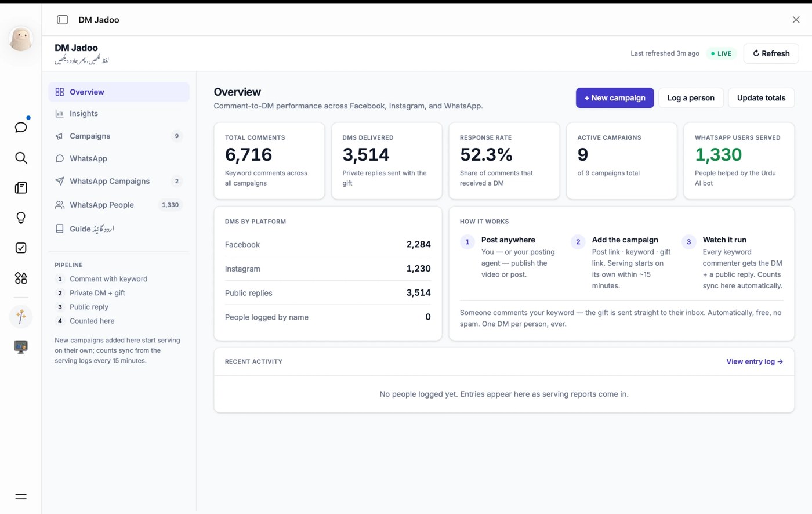The image size is (812, 514).
Task: Click the Total Comments card value 6,716
Action: (x=248, y=155)
